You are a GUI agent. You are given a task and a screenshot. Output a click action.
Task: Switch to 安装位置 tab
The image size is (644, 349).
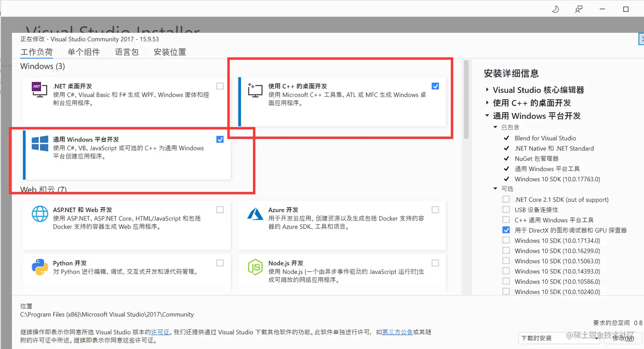click(170, 52)
